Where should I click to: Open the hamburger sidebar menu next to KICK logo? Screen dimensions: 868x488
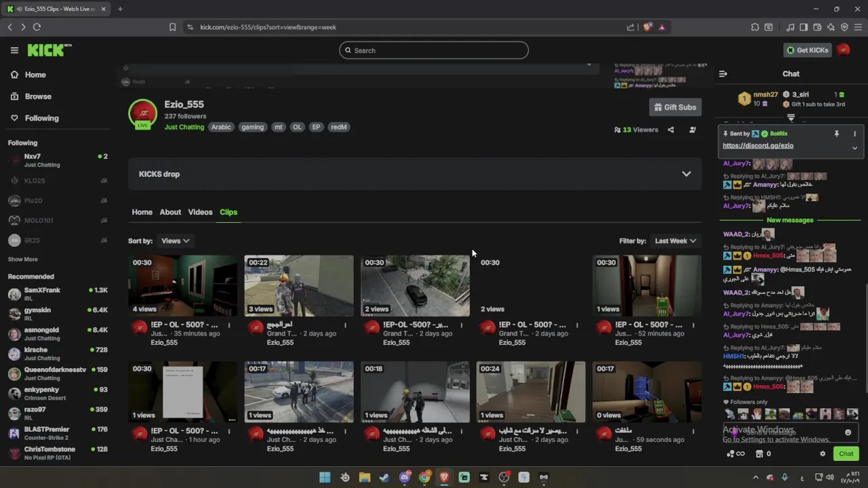(x=14, y=50)
